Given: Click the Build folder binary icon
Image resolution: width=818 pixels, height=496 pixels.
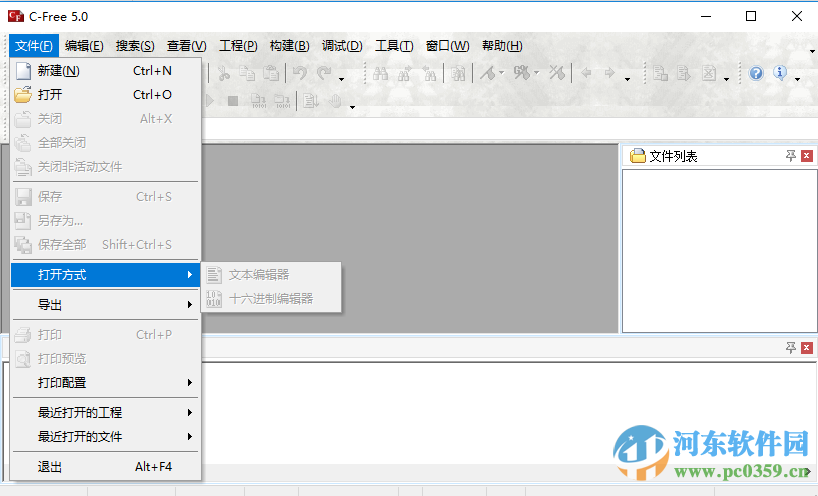Looking at the screenshot, I should pyautogui.click(x=282, y=101).
